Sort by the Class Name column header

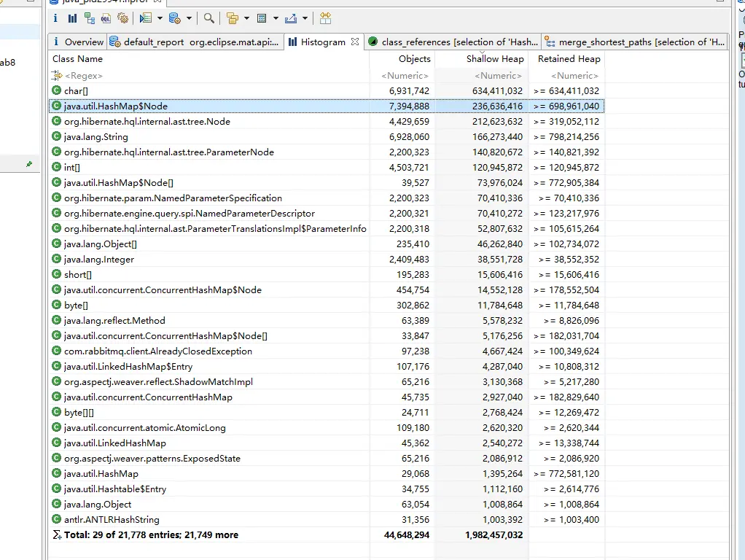pos(77,59)
